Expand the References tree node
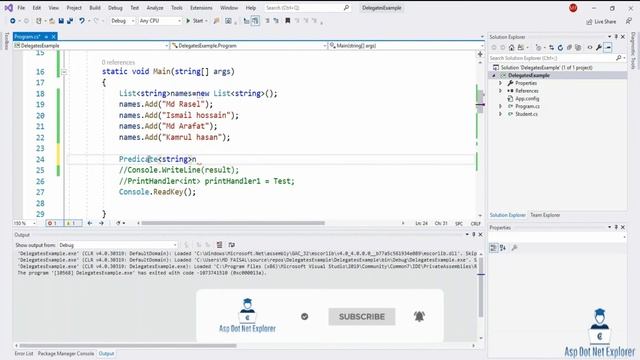The image size is (640, 360). tap(500, 91)
